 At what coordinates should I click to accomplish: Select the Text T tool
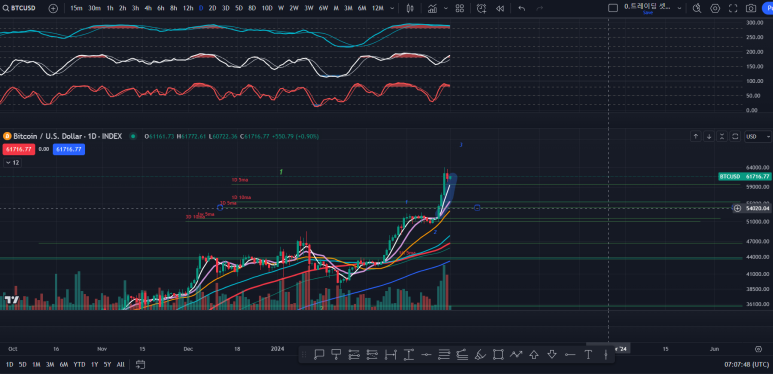tap(588, 354)
